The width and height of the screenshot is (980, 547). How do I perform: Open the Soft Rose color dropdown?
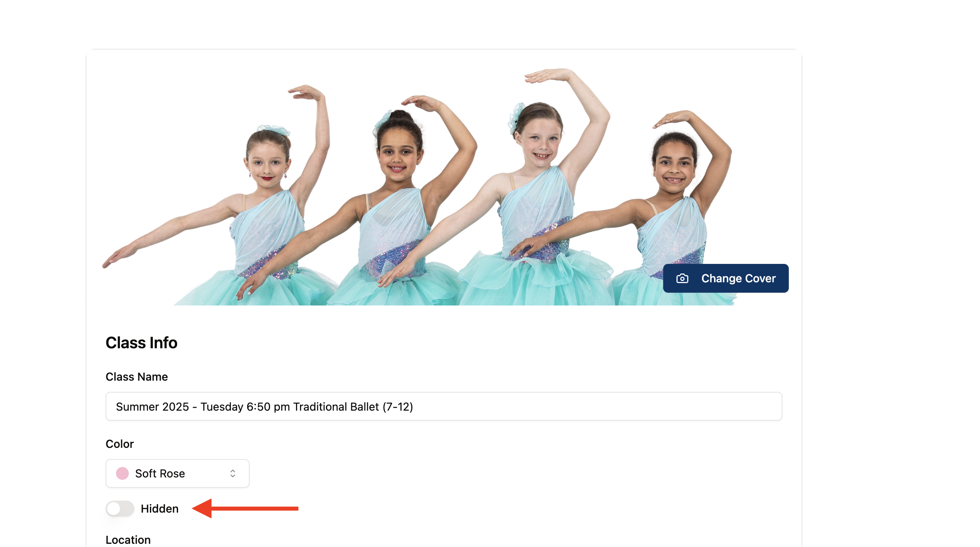177,473
